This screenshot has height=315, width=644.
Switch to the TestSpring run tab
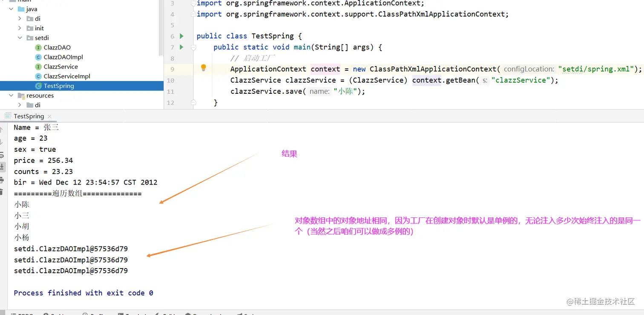pos(29,116)
